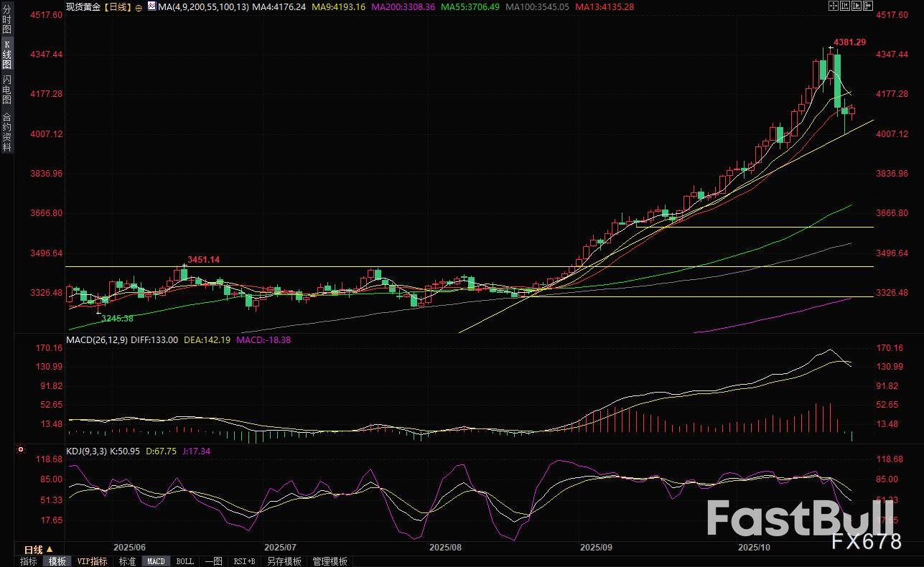924x567 pixels.
Task: Click the export chart icon at top right
Action: [869, 6]
